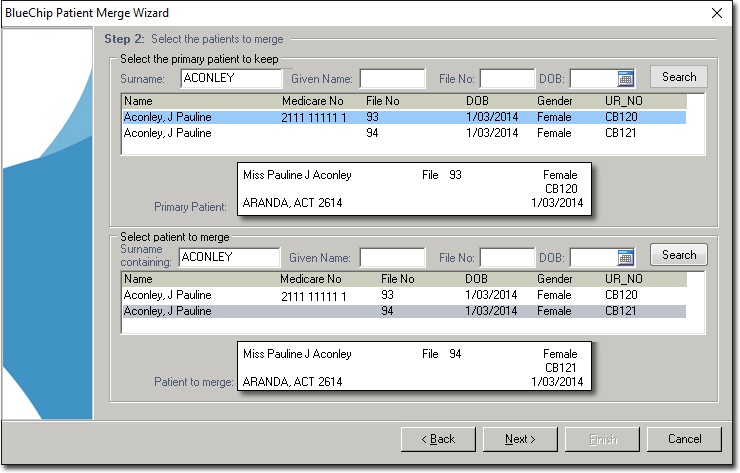Image resolution: width=740 pixels, height=473 pixels.
Task: Sort merge patient list by Name column
Action: click(x=140, y=280)
